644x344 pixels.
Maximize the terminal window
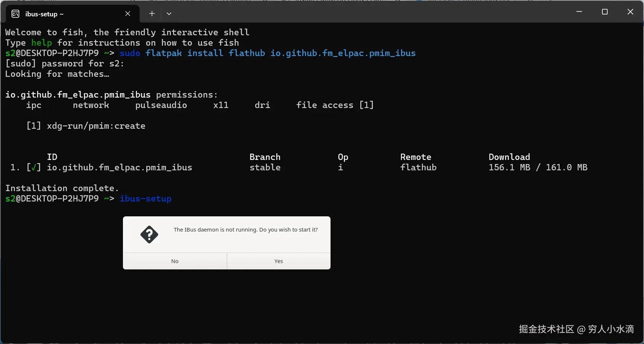coord(605,12)
